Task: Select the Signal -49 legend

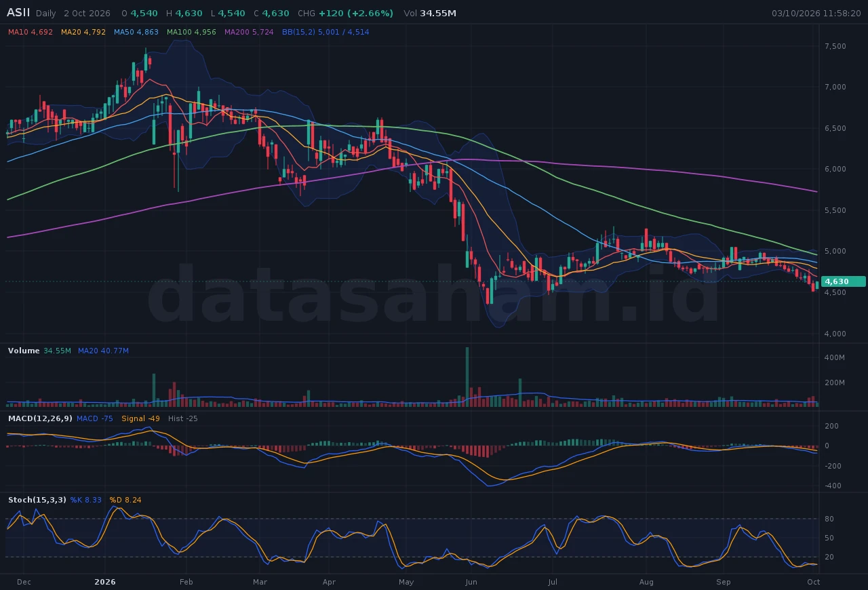Action: (140, 418)
